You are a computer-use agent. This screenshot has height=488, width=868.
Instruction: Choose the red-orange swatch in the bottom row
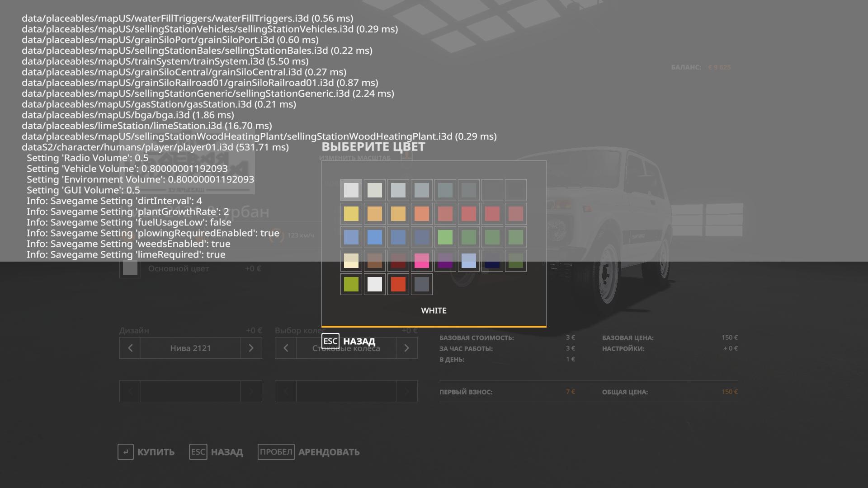point(398,284)
